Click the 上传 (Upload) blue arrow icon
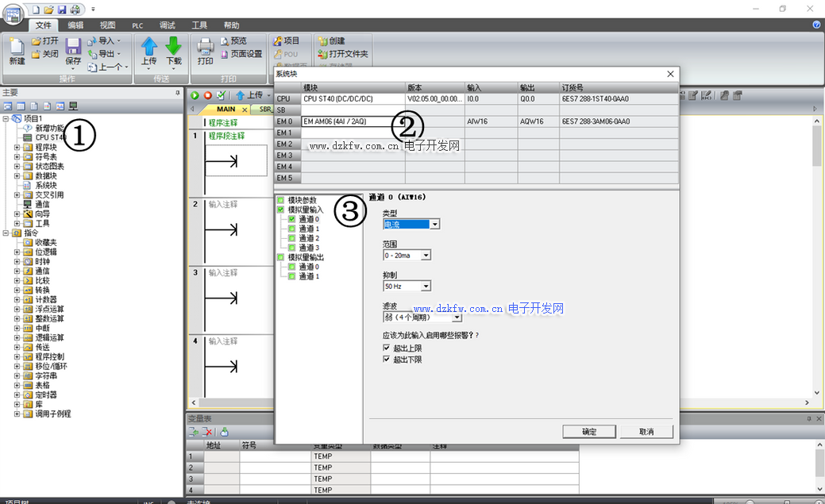Screen dimensions: 825x504 (x=148, y=47)
